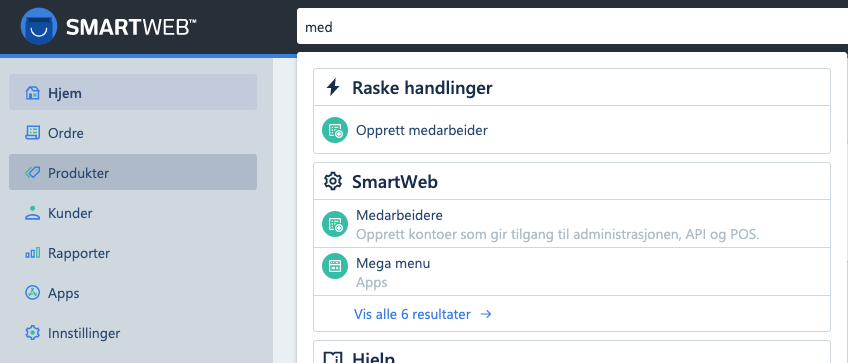The height and width of the screenshot is (363, 848).
Task: Click the Mega menu green icon
Action: point(335,266)
